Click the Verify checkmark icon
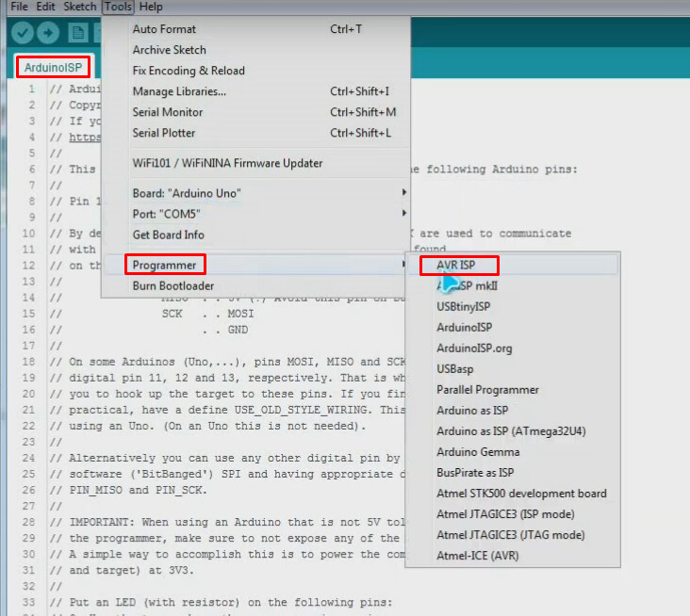This screenshot has width=690, height=616. tap(23, 32)
